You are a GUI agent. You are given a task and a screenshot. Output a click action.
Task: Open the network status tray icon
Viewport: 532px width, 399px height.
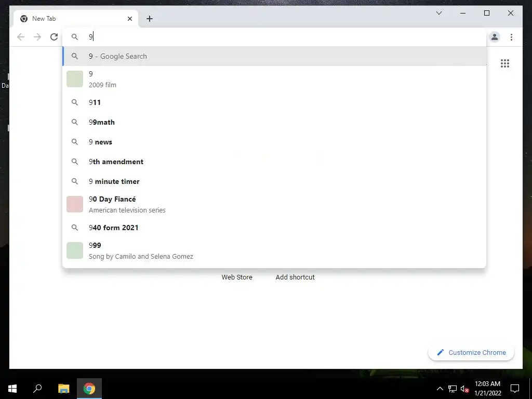tap(453, 389)
